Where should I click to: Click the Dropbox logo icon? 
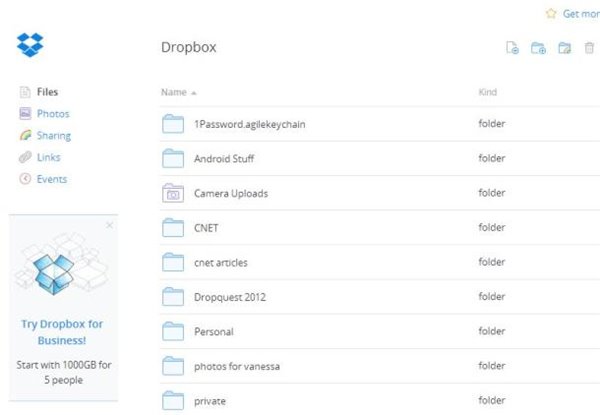coord(30,45)
